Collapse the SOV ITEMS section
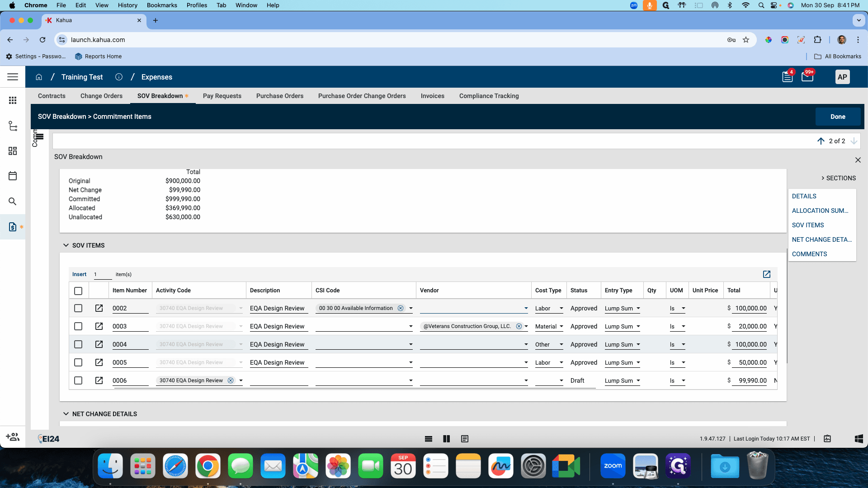 [x=66, y=245]
